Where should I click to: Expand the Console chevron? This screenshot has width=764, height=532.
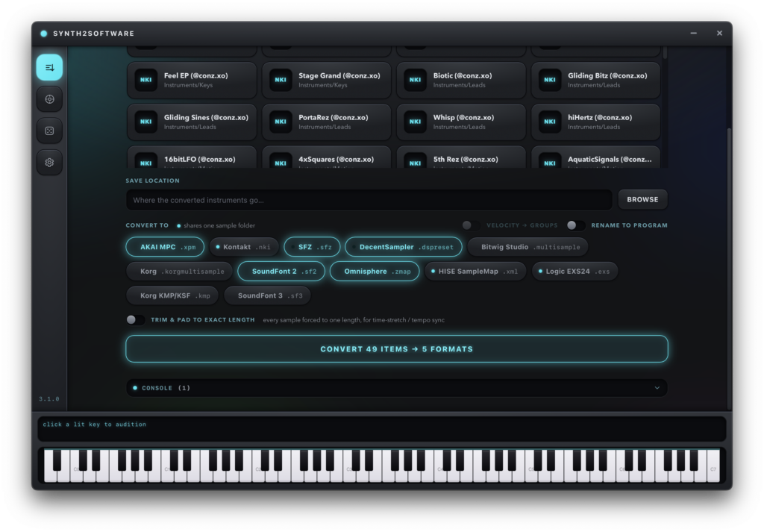657,388
